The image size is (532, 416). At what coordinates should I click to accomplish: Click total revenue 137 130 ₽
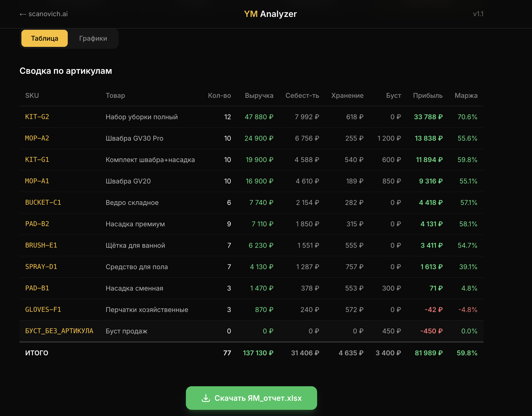(258, 353)
